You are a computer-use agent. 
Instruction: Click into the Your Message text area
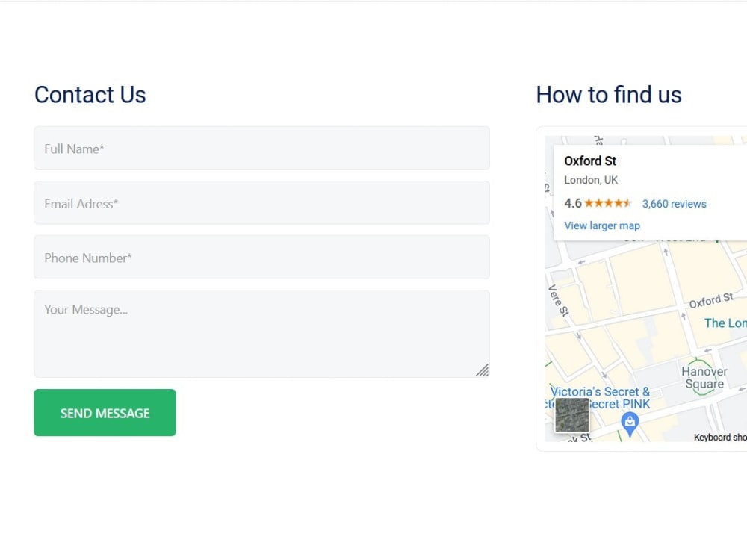[x=261, y=334]
